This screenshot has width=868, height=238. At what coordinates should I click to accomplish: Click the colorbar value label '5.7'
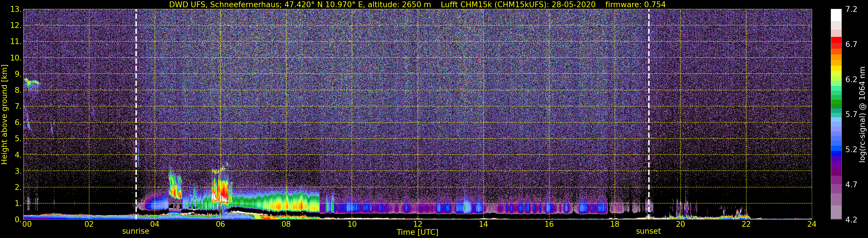point(851,114)
